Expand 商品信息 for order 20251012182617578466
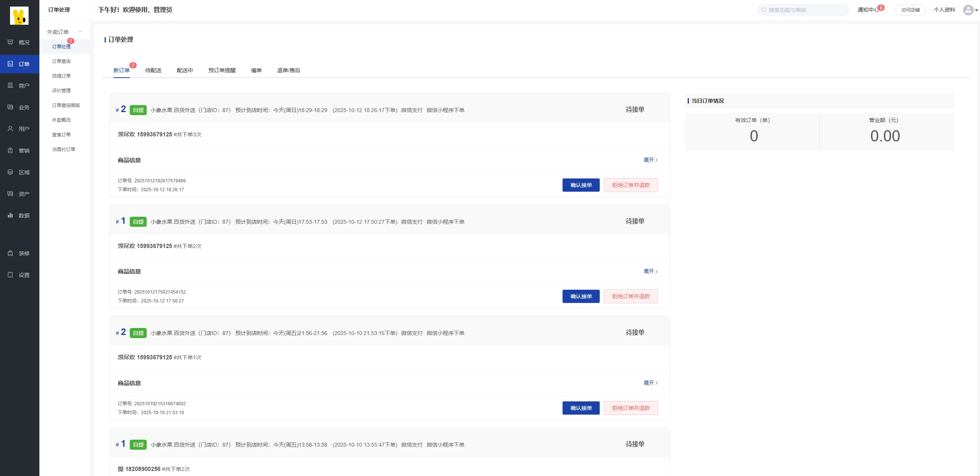This screenshot has width=980, height=476. pyautogui.click(x=650, y=160)
